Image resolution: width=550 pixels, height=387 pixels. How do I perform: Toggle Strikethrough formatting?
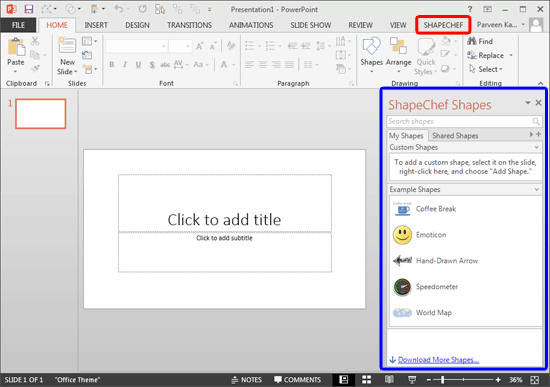[165, 65]
